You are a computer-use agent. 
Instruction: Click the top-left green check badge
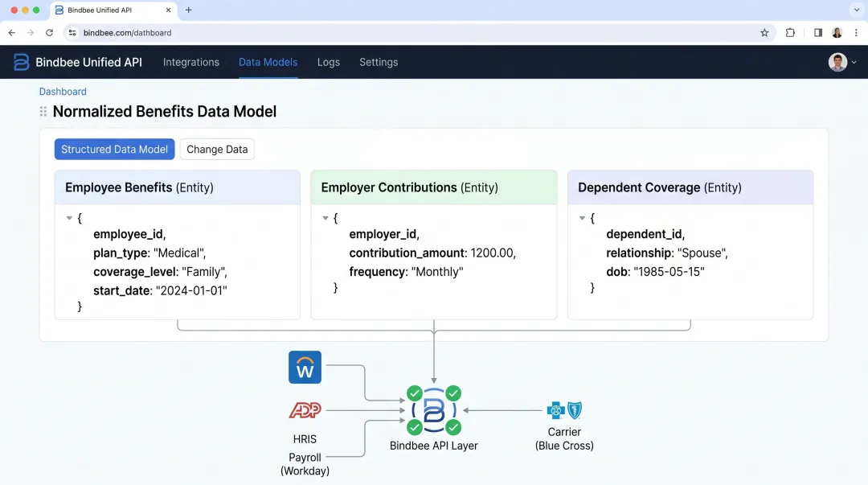point(415,393)
